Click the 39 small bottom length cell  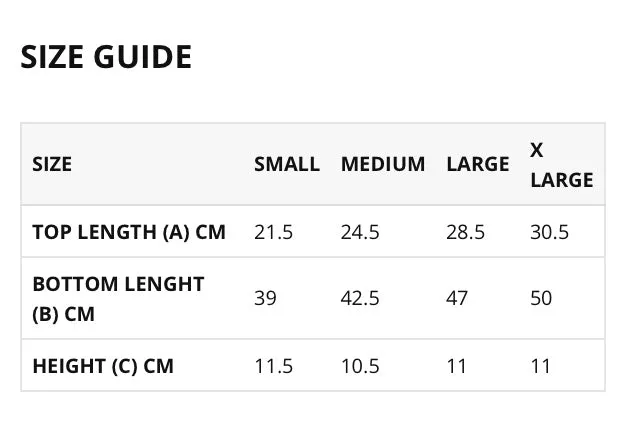265,298
